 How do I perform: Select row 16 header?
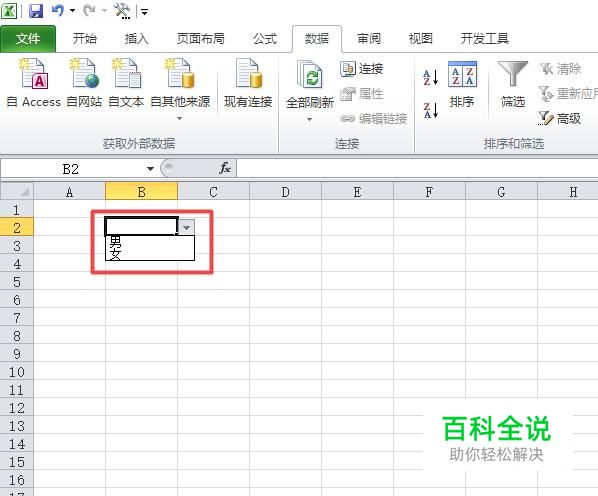point(17,480)
